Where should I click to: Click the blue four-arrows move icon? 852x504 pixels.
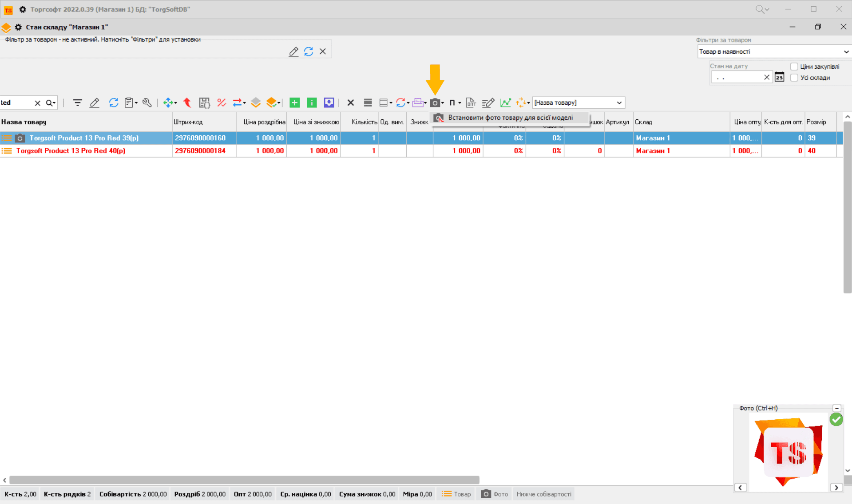[x=169, y=102]
